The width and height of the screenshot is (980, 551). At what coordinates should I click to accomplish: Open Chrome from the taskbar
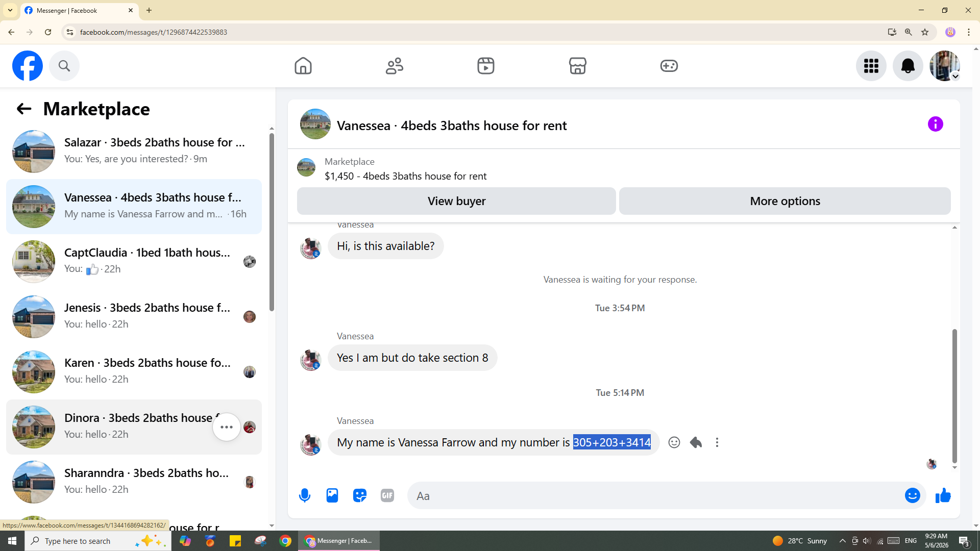click(285, 541)
